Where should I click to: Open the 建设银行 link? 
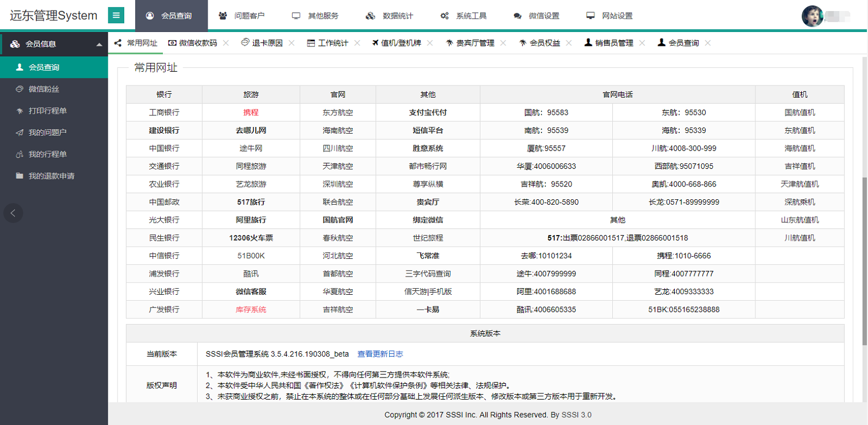tap(164, 130)
